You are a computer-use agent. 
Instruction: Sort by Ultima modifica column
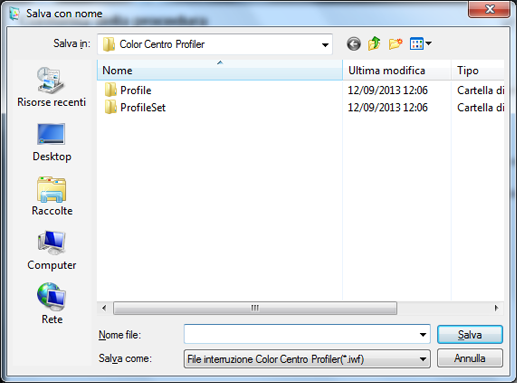click(x=397, y=70)
